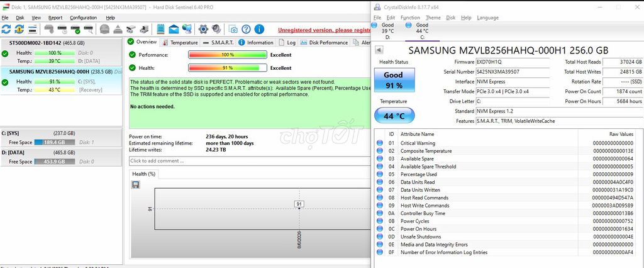
Task: Open the View menu in Hard Disk Sentinel
Action: [x=36, y=18]
